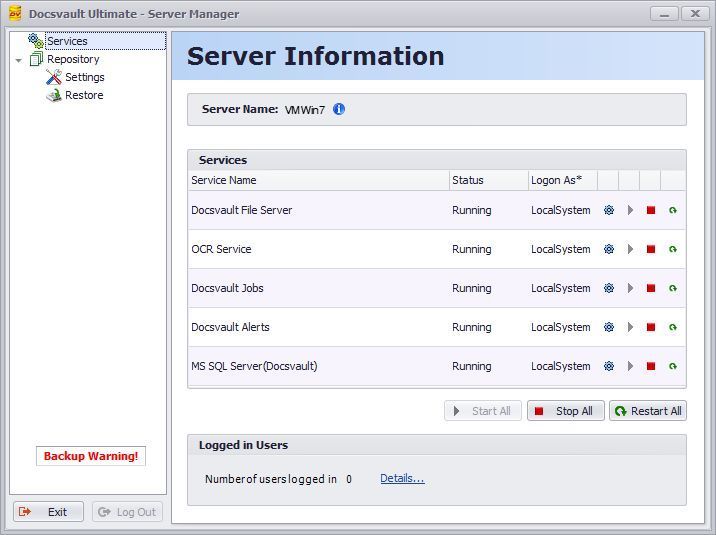Restart the Docsvault File Server service

tap(673, 210)
